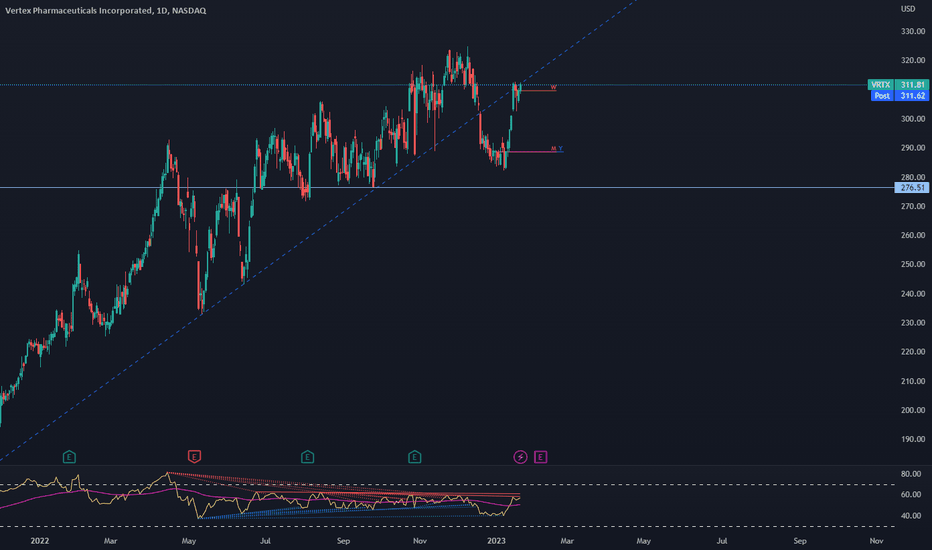Viewport: 932px width, 550px height.
Task: Click the VRTX ticker price label
Action: [898, 84]
